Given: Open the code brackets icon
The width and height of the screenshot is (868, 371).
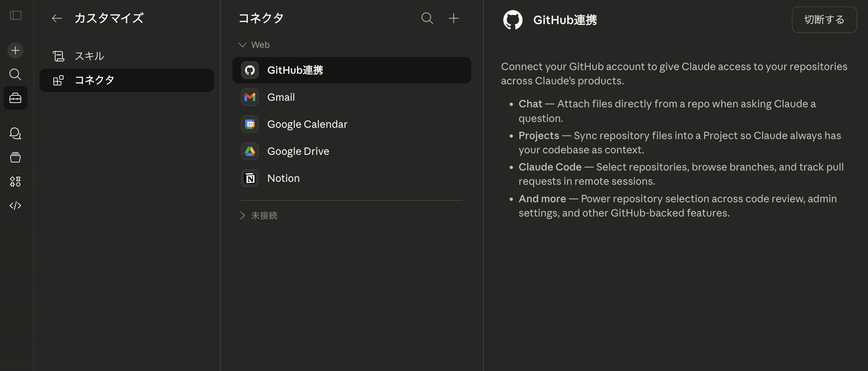Looking at the screenshot, I should [x=15, y=206].
